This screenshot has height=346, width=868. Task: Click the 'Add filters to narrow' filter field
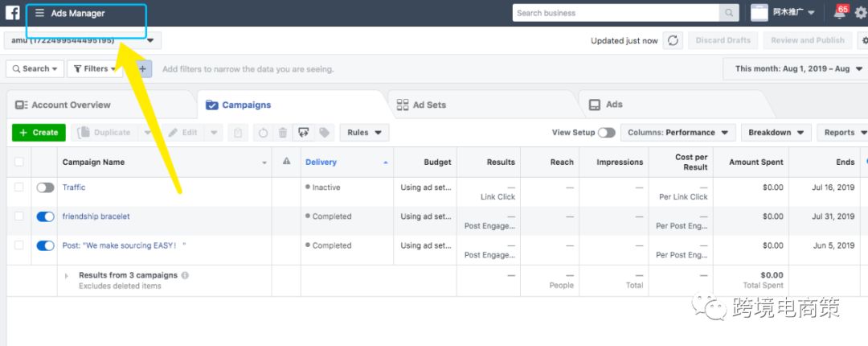[x=248, y=69]
